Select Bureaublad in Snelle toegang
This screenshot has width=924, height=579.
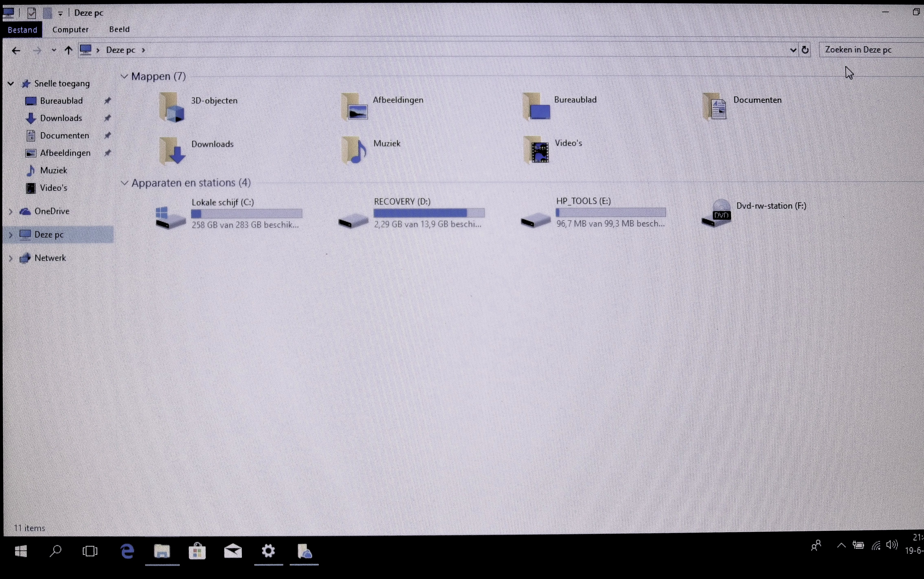tap(61, 101)
